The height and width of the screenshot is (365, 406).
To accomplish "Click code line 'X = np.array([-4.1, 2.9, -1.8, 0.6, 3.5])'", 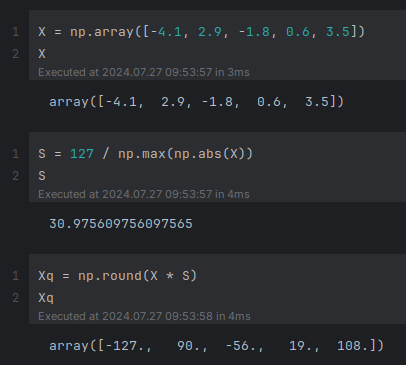I will click(202, 32).
